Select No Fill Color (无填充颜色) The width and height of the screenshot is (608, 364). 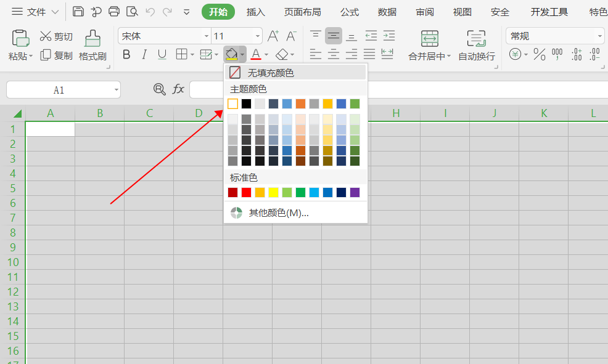(295, 73)
